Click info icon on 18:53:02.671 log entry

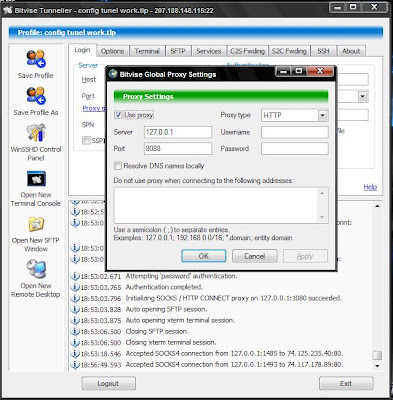tap(75, 276)
